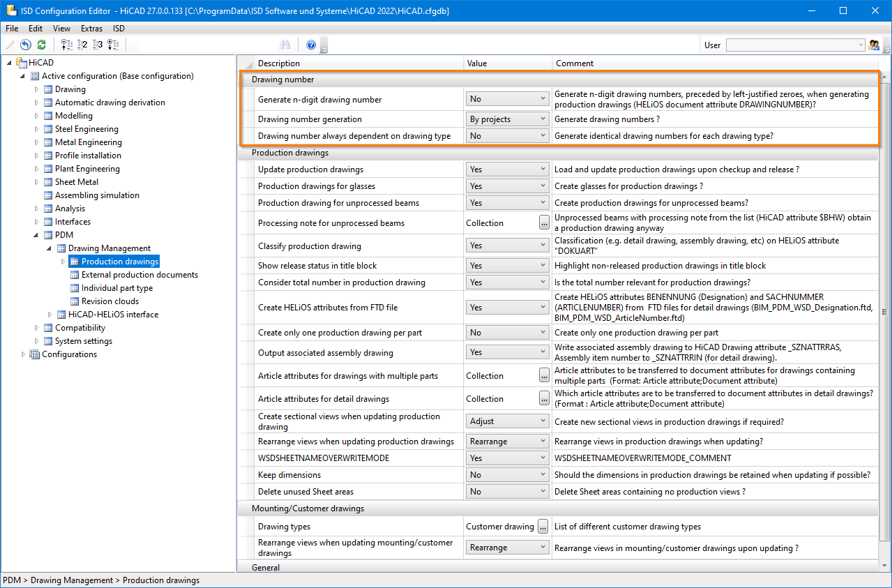892x588 pixels.
Task: Click the Value column header
Action: (x=508, y=63)
